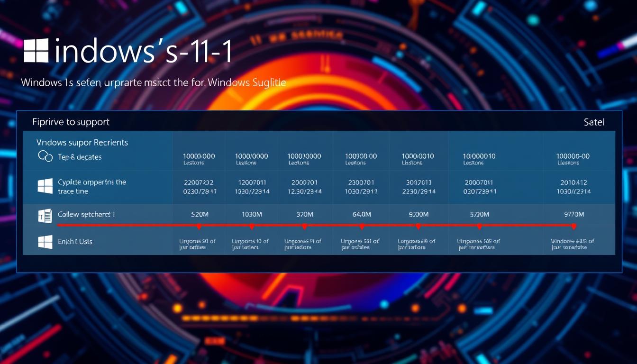Image resolution: width=637 pixels, height=364 pixels.
Task: Click the Fiprirve to support panel heading
Action: [x=71, y=122]
